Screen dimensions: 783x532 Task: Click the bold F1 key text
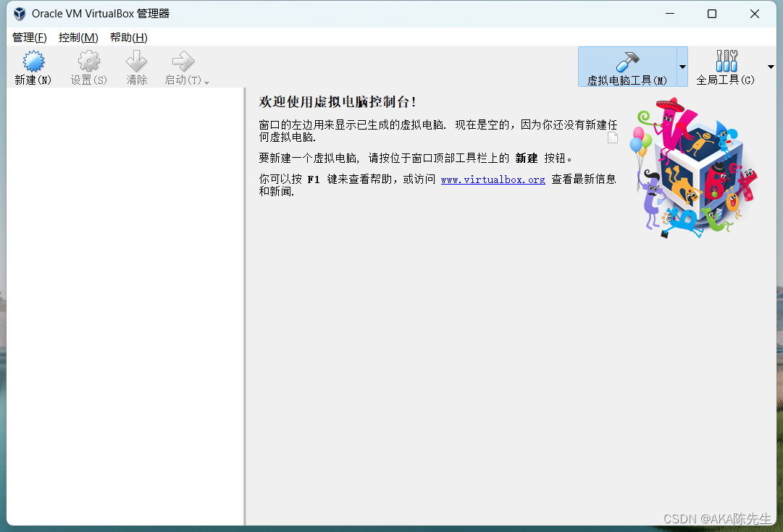pos(314,180)
